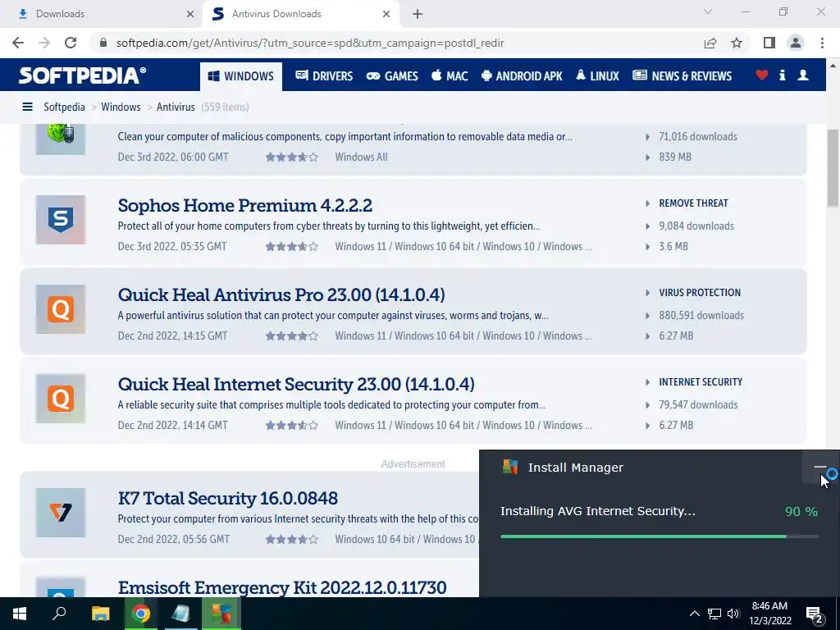Open the Android APK section

(522, 76)
